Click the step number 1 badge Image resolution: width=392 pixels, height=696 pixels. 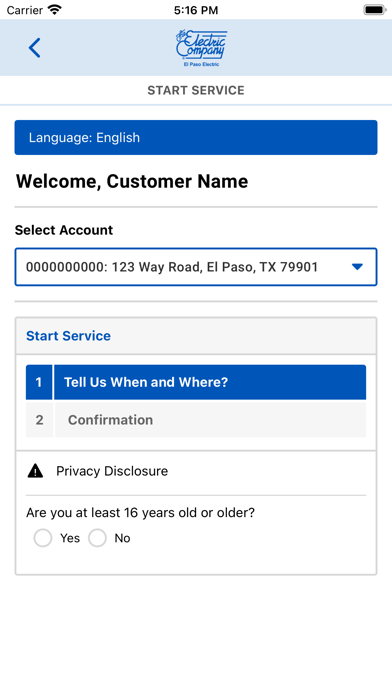pyautogui.click(x=39, y=382)
